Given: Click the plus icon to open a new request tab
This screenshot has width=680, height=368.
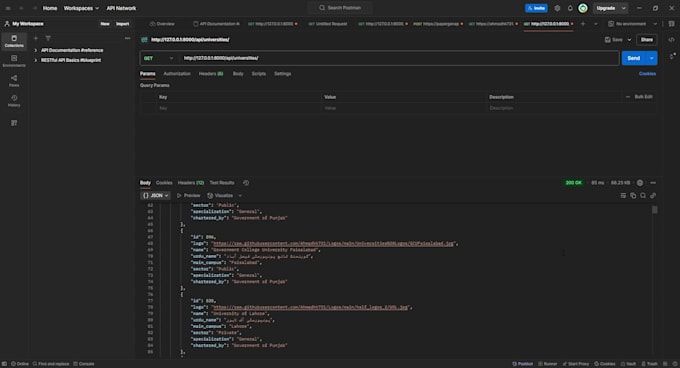Looking at the screenshot, I should point(583,24).
